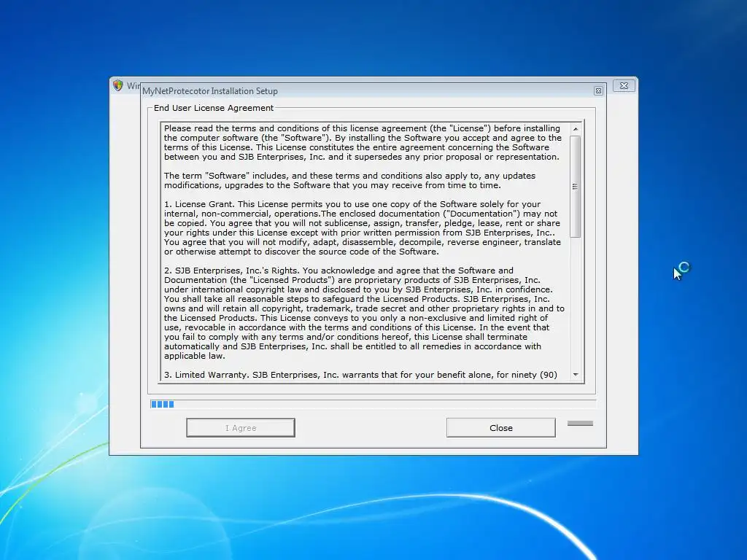Viewport: 747px width, 560px height.
Task: Click the paragraph starting '1. License Grant'
Action: [363, 227]
